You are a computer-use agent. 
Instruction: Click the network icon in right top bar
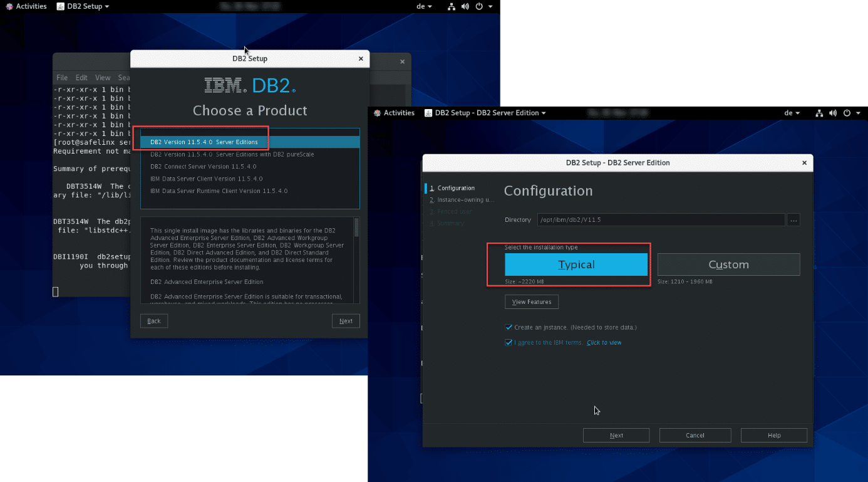click(x=819, y=113)
